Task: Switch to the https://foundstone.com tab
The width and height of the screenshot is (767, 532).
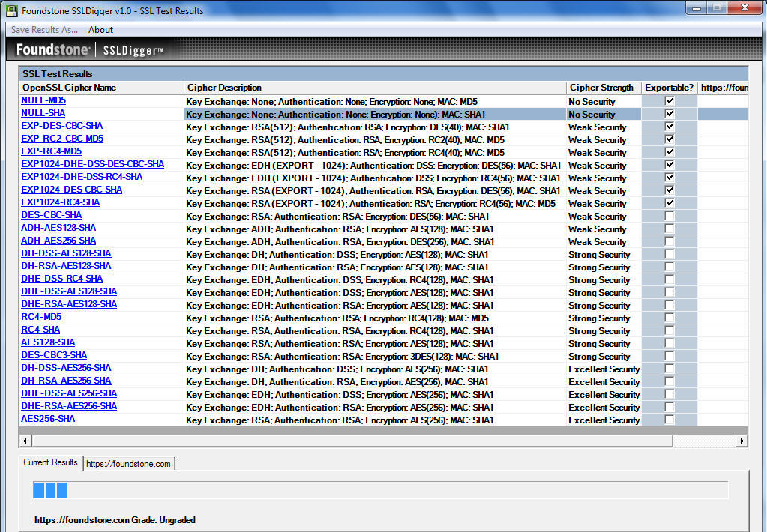Action: tap(128, 464)
